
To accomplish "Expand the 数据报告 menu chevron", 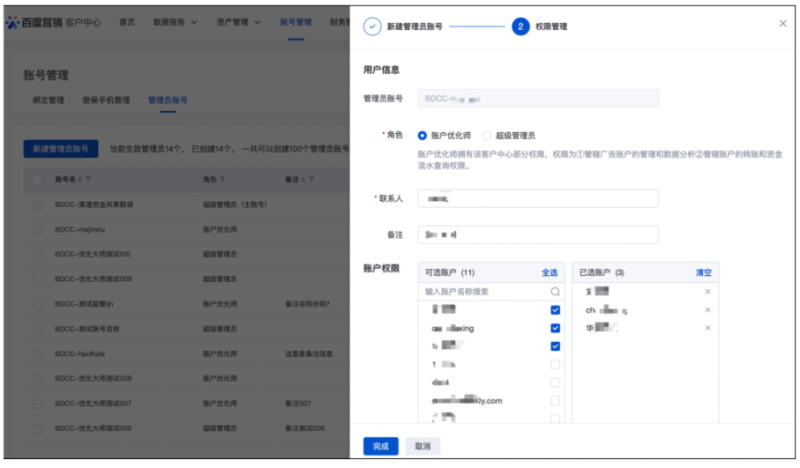I will click(194, 22).
